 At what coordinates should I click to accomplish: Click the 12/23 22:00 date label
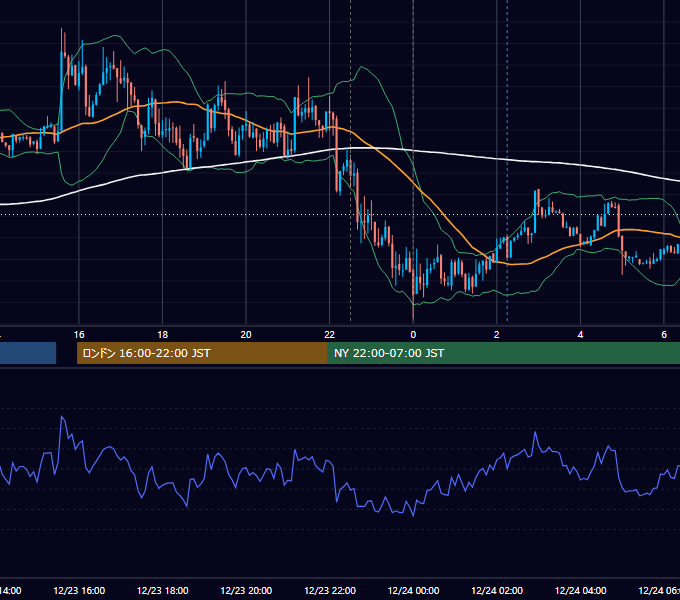point(330,590)
